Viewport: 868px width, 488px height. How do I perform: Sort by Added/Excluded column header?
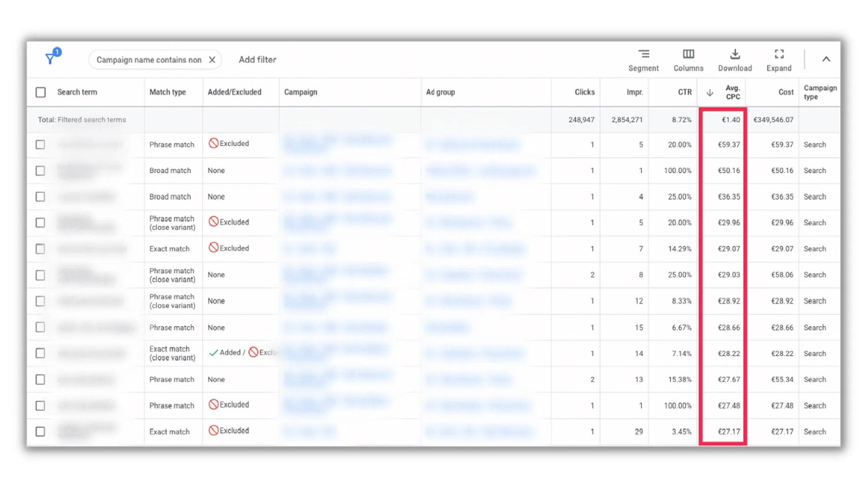pos(234,92)
